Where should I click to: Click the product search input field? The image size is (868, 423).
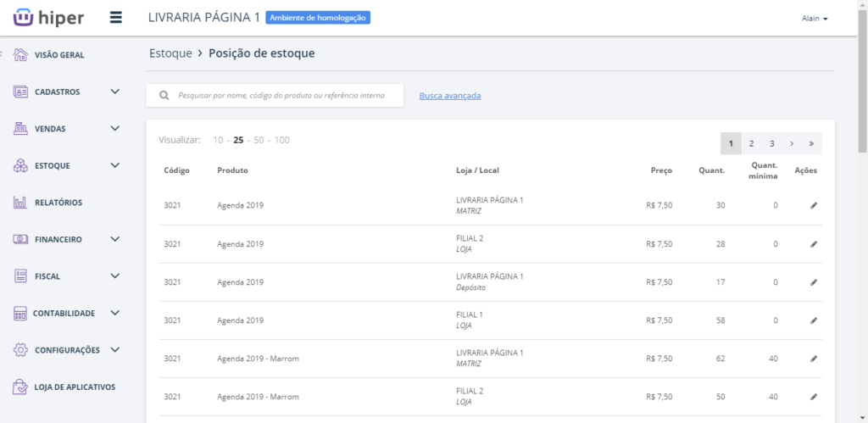coord(281,96)
